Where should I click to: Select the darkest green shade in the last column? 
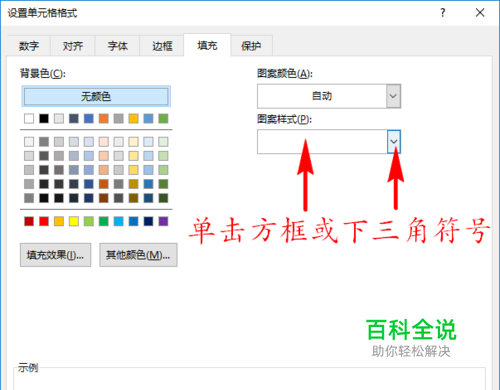point(163,198)
